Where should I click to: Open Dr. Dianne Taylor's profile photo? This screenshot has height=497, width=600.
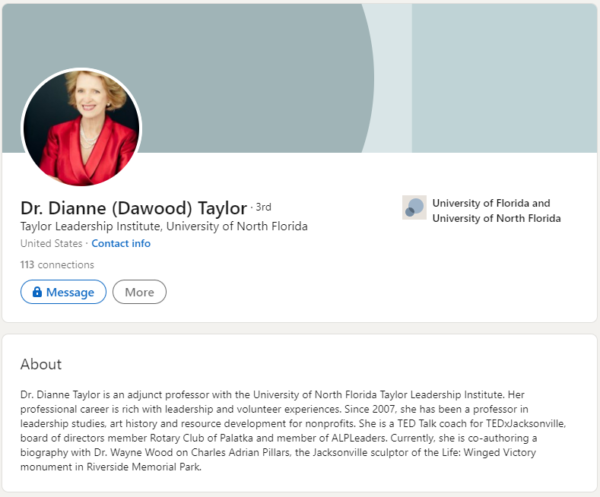(81, 127)
